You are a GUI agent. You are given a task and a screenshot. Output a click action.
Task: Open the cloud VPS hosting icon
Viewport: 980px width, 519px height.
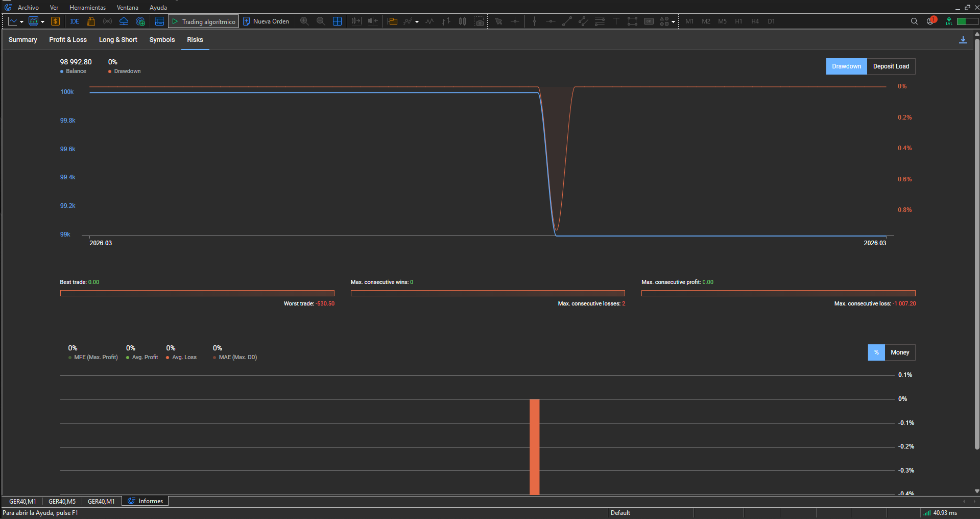124,21
